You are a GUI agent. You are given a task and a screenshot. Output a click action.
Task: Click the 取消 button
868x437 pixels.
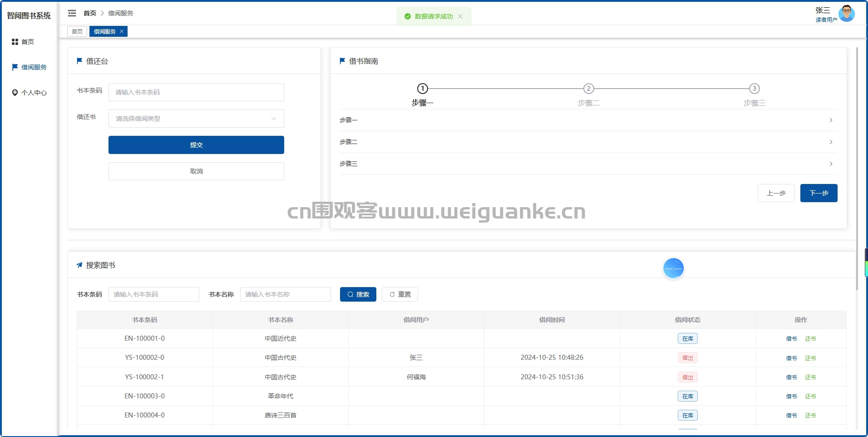(x=196, y=171)
